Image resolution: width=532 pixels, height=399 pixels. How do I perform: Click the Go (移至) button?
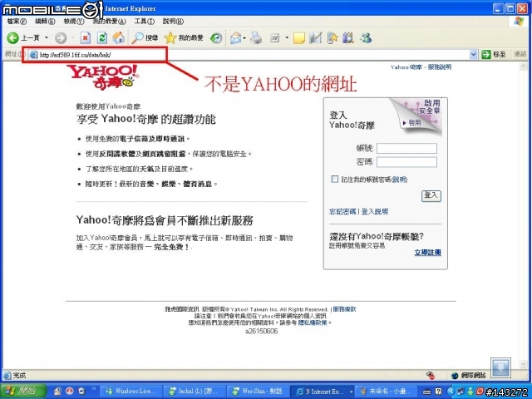tap(494, 54)
